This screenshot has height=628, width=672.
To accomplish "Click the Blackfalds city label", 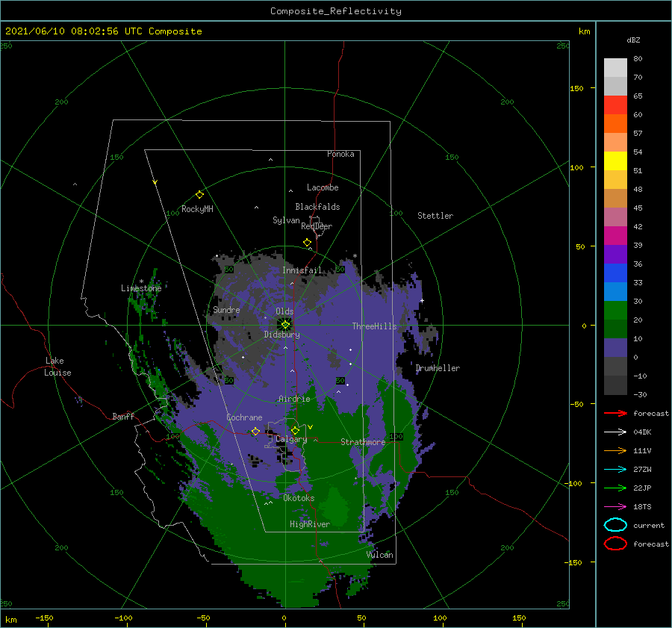I will pos(317,207).
